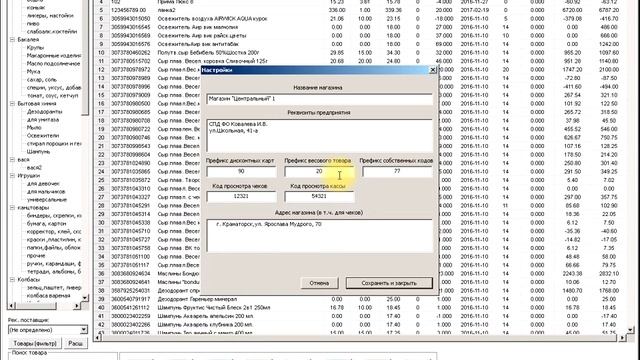640x360 pixels.
Task: Select the для девочек tree category
Action: pyautogui.click(x=43, y=184)
